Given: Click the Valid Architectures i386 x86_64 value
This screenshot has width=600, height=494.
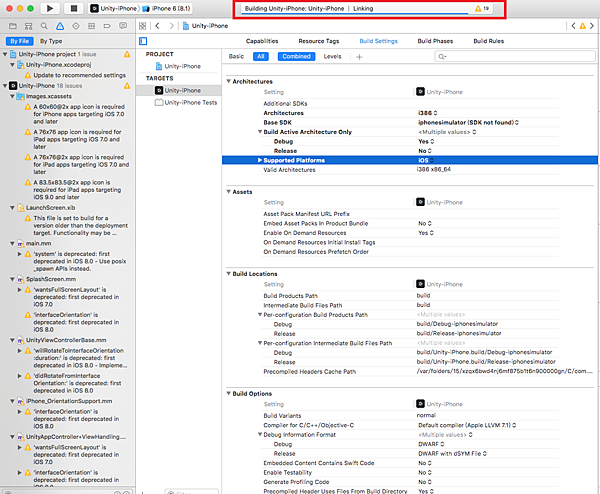Looking at the screenshot, I should tap(434, 170).
